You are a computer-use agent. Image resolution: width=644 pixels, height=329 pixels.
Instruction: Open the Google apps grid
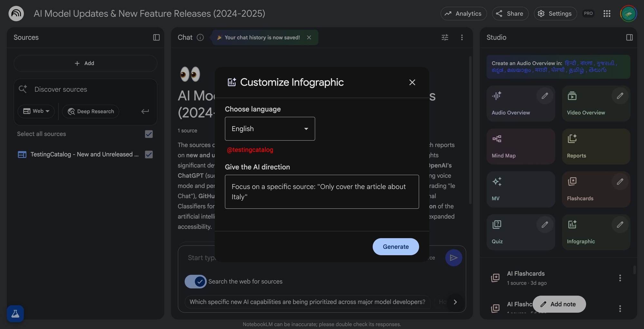click(607, 14)
